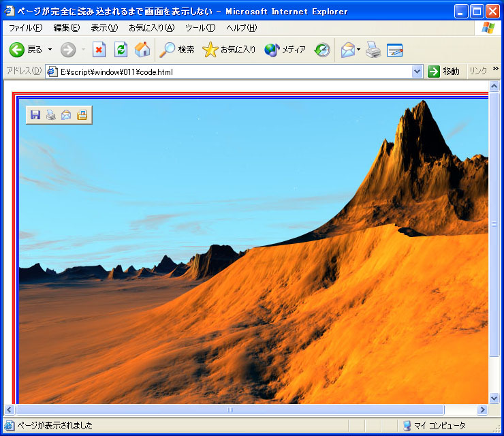Image resolution: width=504 pixels, height=436 pixels.
Task: Open the History clock icon
Action: (322, 50)
